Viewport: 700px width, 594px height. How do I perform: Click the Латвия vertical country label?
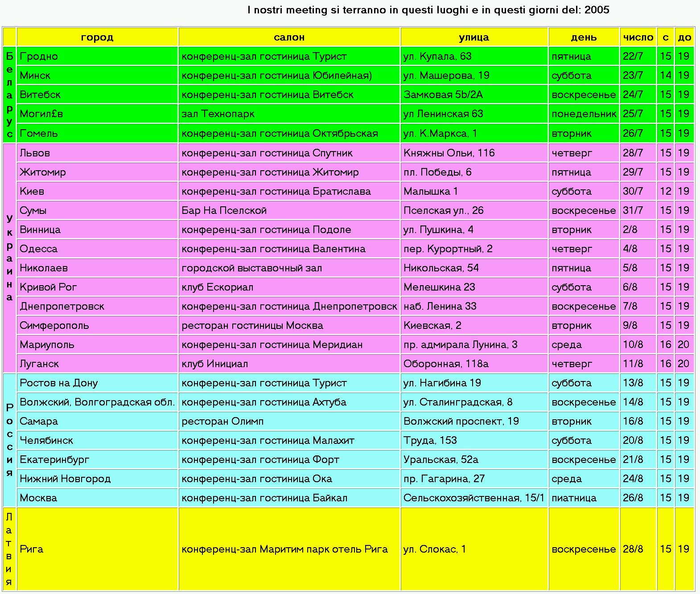[x=9, y=549]
